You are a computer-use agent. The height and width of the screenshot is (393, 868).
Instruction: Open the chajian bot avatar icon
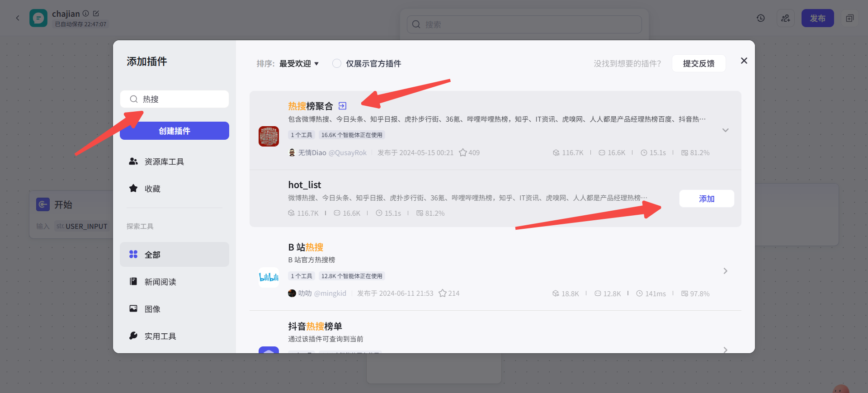38,18
